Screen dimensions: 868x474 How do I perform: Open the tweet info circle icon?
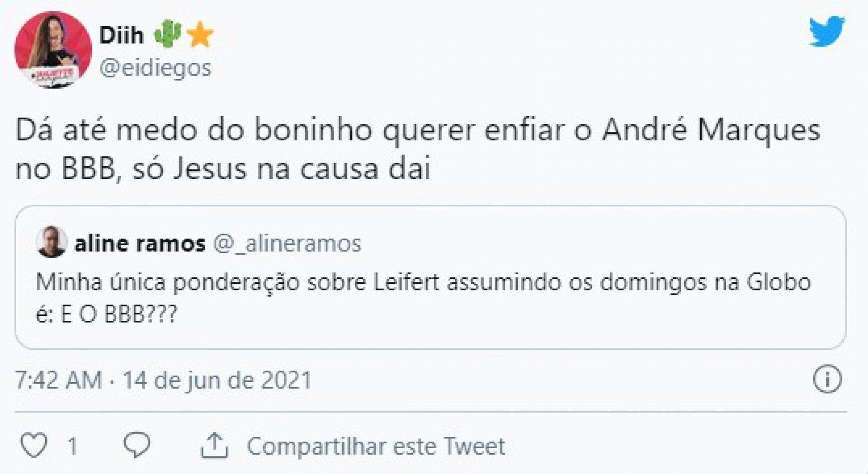827,379
